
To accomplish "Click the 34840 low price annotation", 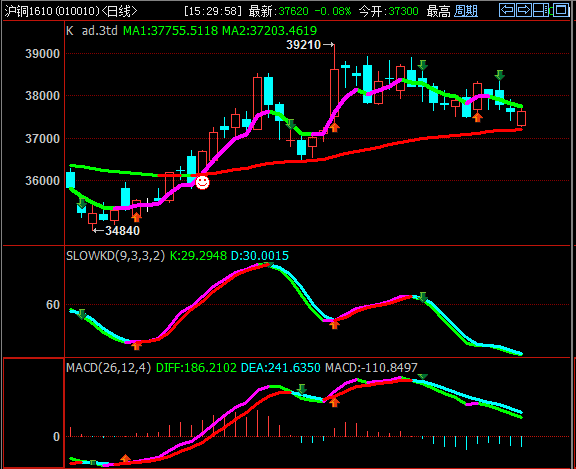I will click(x=122, y=231).
